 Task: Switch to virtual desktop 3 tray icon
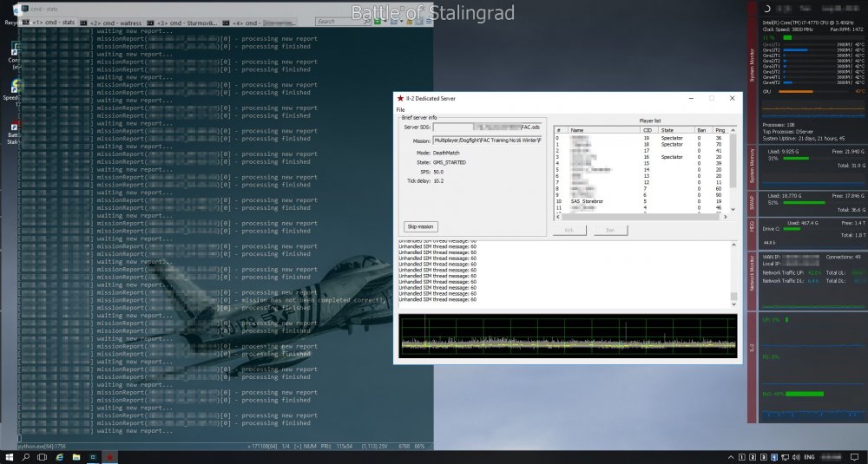coord(764,457)
